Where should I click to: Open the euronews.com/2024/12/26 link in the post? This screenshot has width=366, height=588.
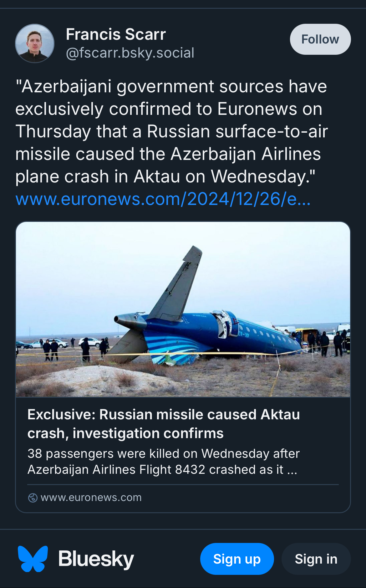163,199
